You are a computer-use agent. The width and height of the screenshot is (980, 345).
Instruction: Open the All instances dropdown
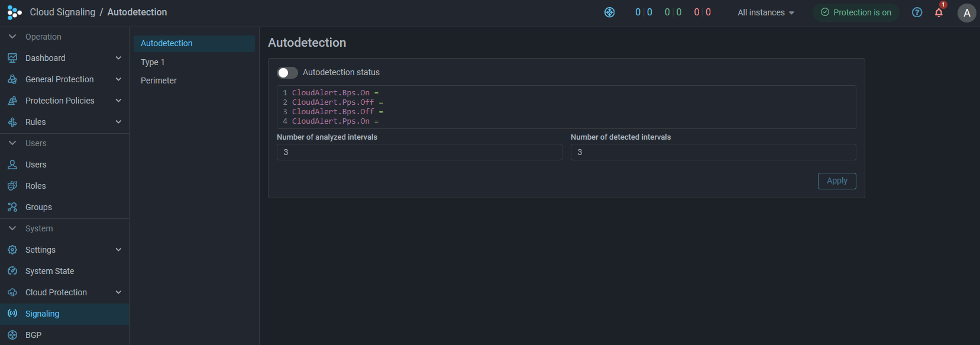point(765,12)
